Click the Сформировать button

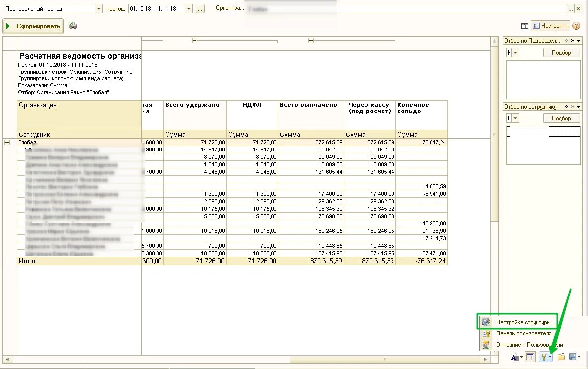pyautogui.click(x=34, y=26)
